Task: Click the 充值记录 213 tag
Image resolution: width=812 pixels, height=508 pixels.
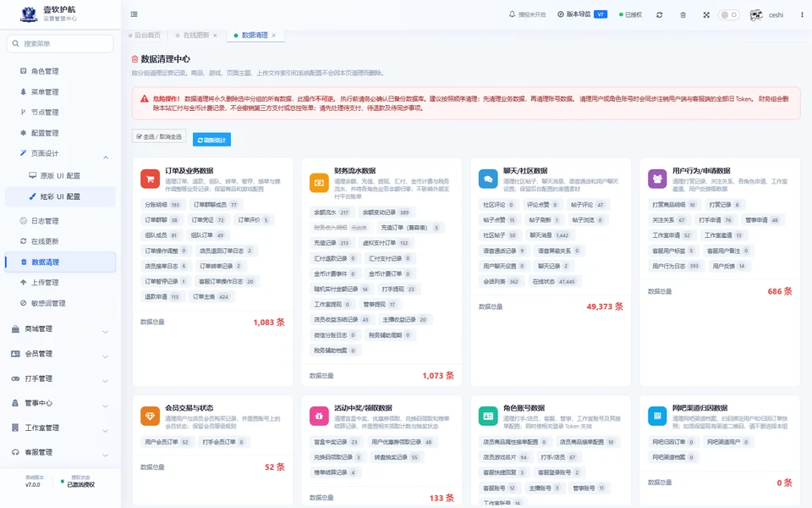Action: point(332,243)
